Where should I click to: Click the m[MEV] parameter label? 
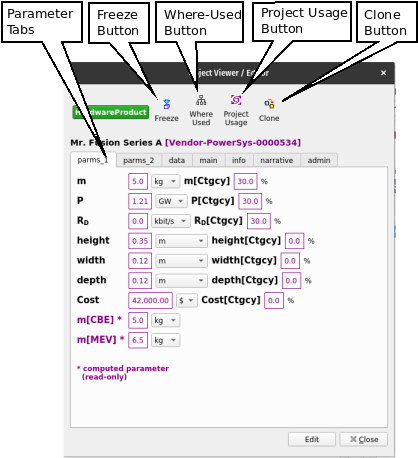tap(100, 340)
